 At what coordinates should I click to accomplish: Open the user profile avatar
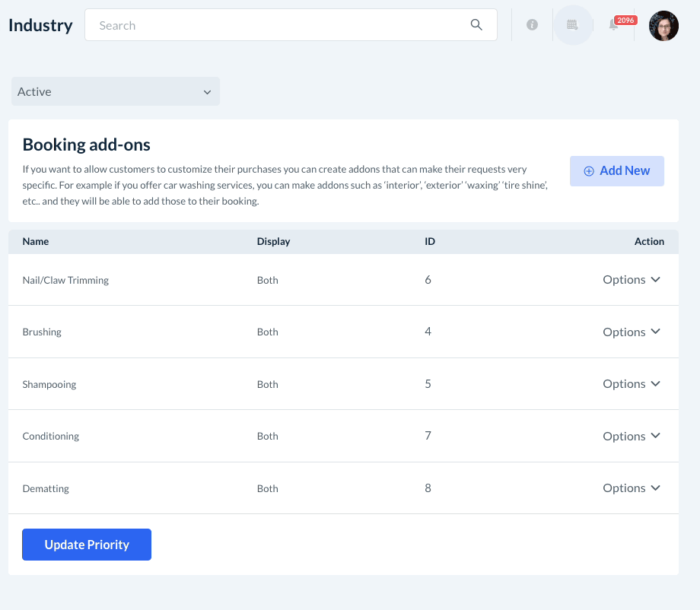(x=663, y=26)
